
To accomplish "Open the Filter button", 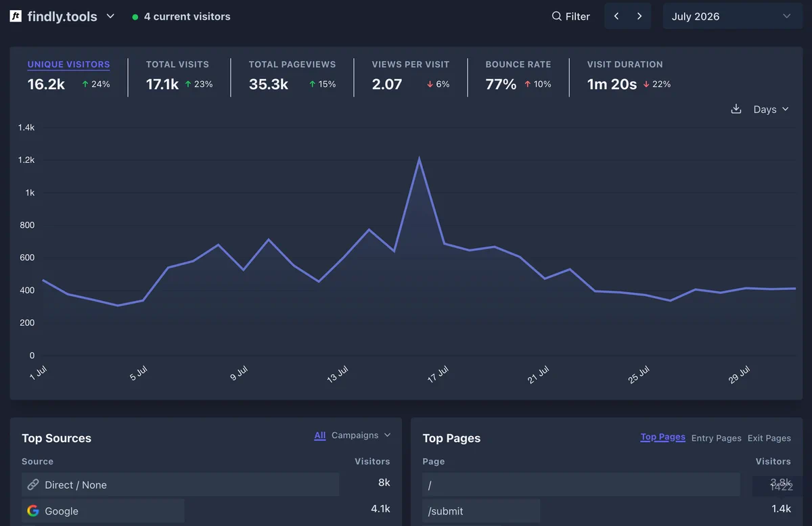I will pyautogui.click(x=570, y=16).
